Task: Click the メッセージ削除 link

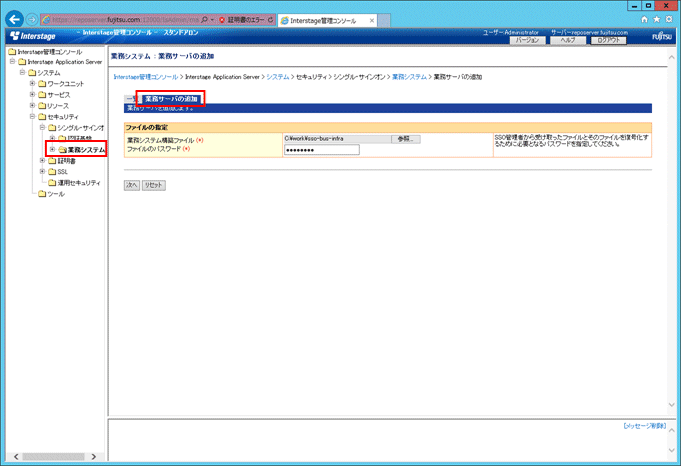Action: [645, 426]
